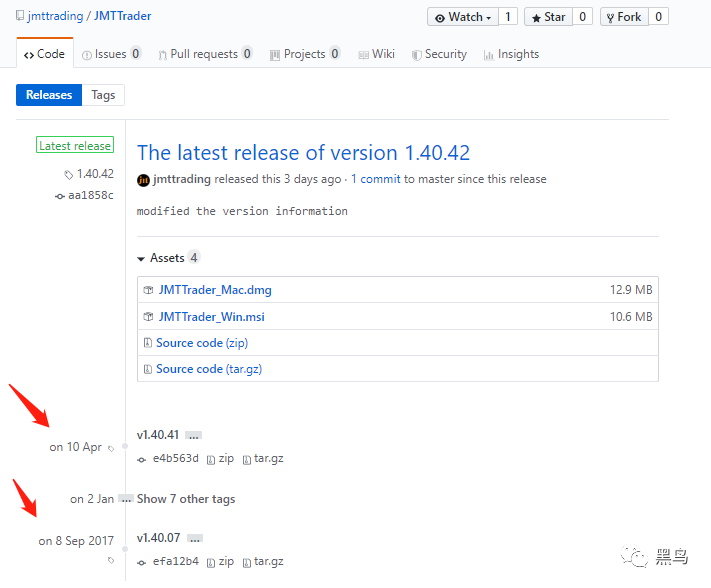Expand the ellipsis next to v1.40.41

[x=194, y=436]
